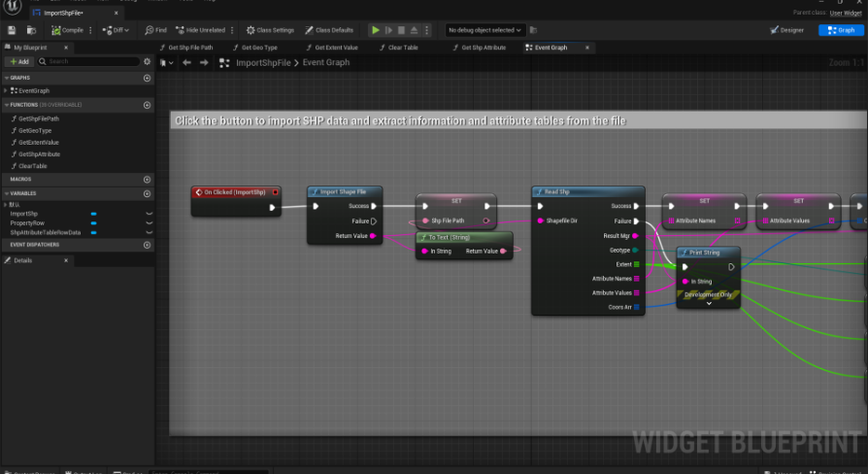Toggle PropertyRow variable visibility eye

point(149,223)
